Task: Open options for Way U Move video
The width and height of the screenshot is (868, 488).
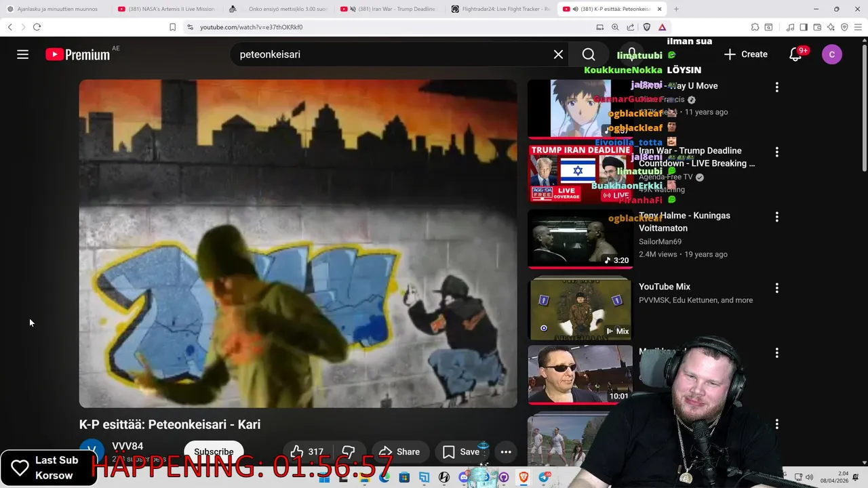Action: pos(776,87)
